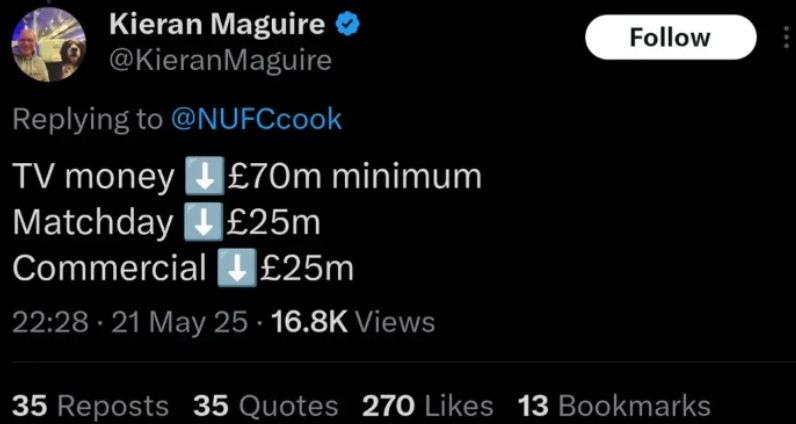The height and width of the screenshot is (424, 796).
Task: Click the £25m figure on Commercial line
Action: (306, 268)
